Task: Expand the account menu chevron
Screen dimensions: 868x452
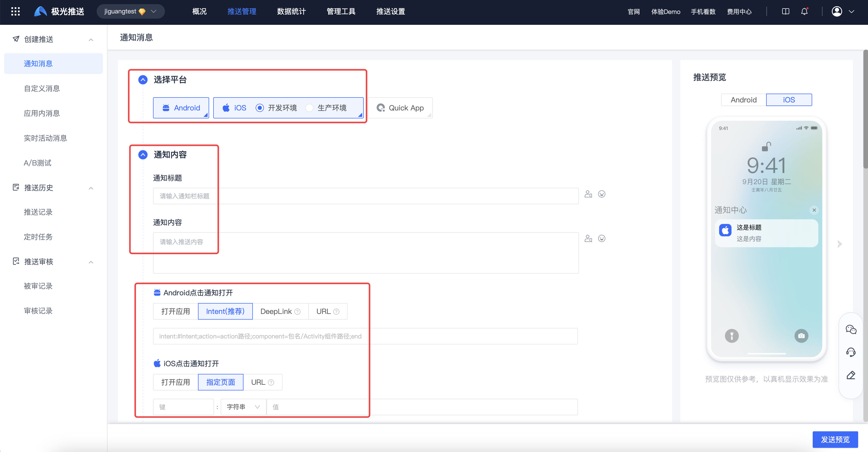Action: click(x=851, y=11)
